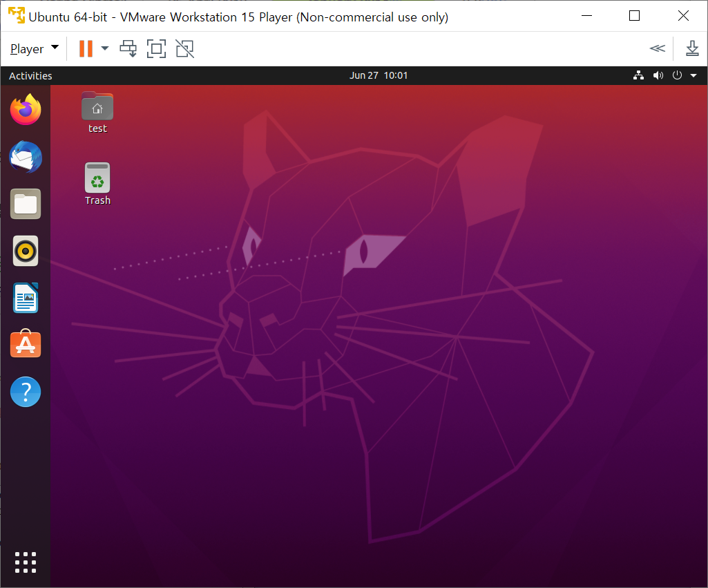Click the volume speaker icon in top bar
The height and width of the screenshot is (588, 708).
pos(658,75)
